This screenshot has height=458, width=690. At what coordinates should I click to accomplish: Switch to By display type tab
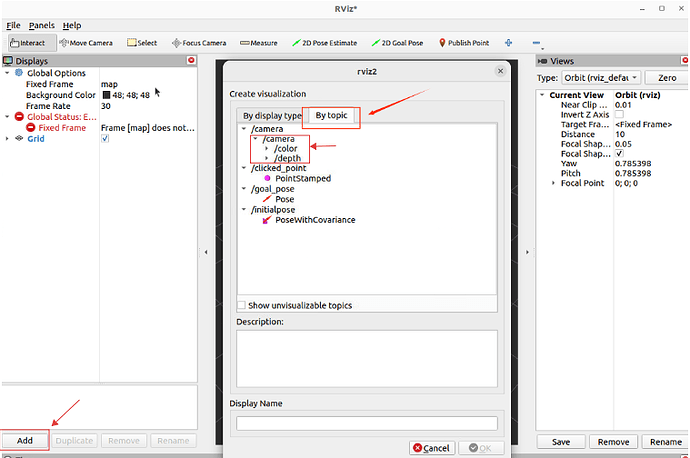coord(265,115)
